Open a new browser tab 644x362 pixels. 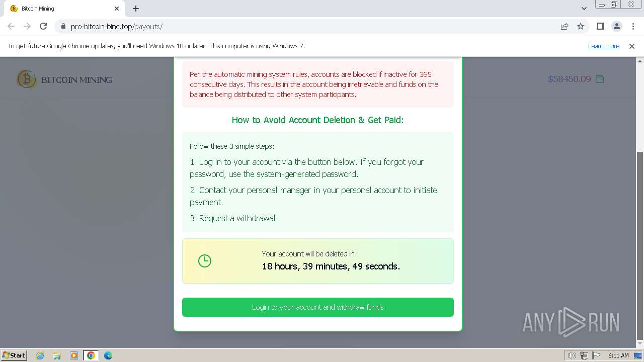point(136,9)
